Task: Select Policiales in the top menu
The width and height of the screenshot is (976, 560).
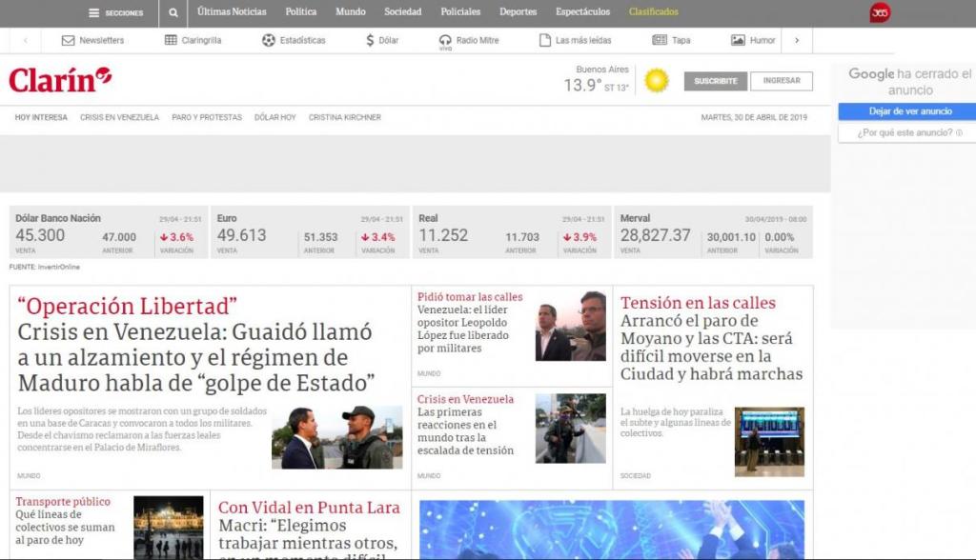Action: point(460,11)
